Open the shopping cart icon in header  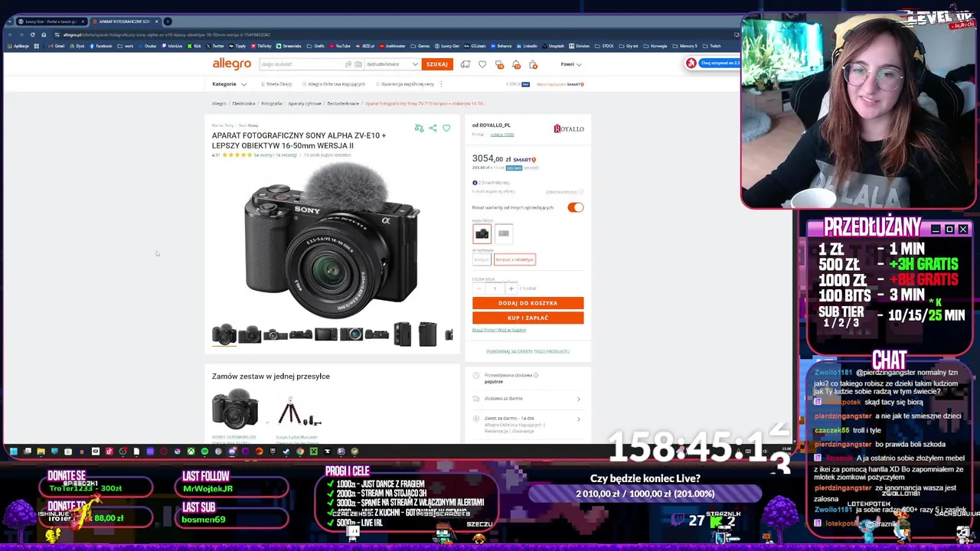[x=533, y=64]
